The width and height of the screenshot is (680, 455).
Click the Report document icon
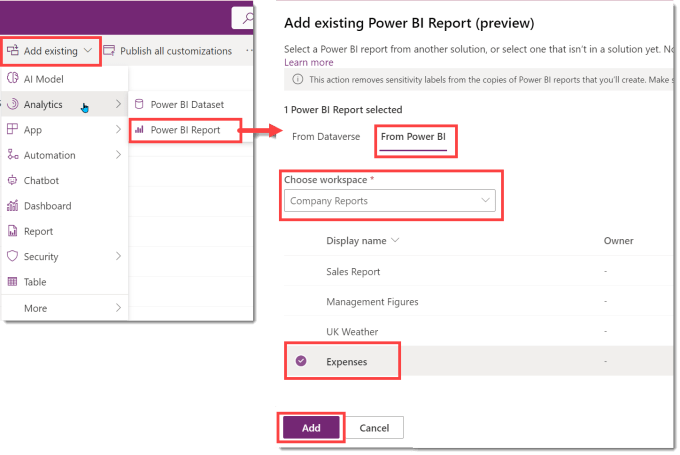pos(13,231)
